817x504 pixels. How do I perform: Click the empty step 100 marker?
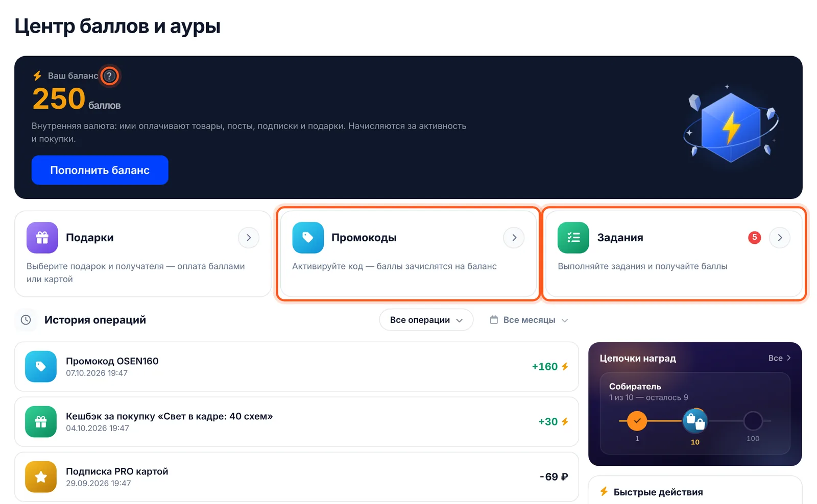pyautogui.click(x=753, y=421)
